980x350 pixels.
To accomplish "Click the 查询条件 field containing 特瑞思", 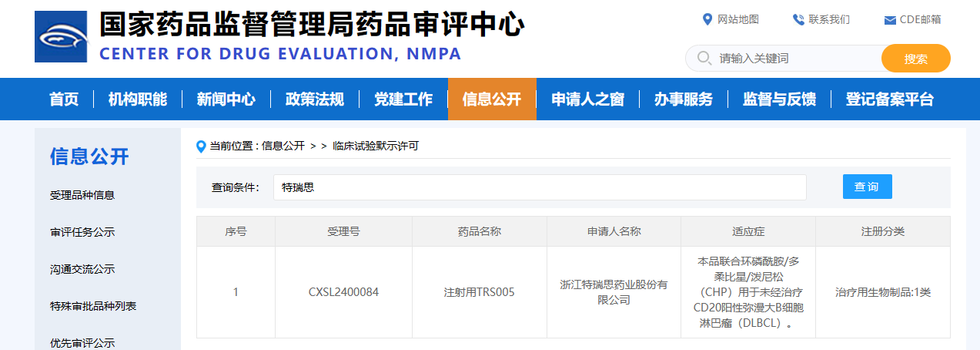I will point(540,187).
